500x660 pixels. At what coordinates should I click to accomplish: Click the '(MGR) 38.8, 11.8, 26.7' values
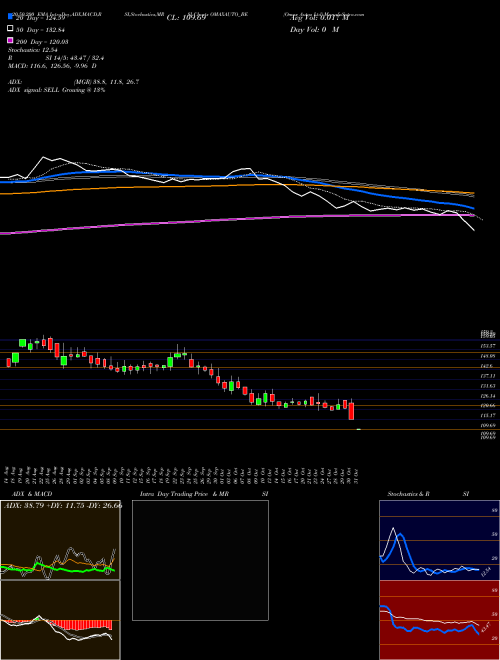tap(106, 82)
